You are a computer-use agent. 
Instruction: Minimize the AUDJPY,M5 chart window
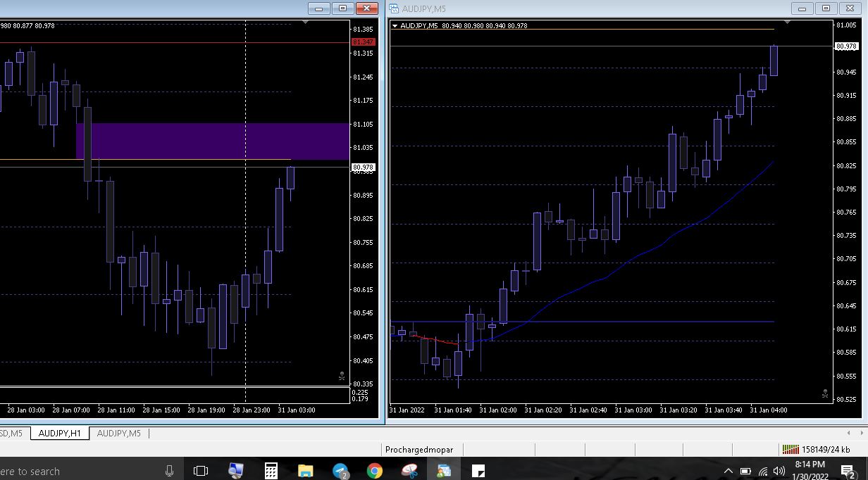[x=802, y=8]
